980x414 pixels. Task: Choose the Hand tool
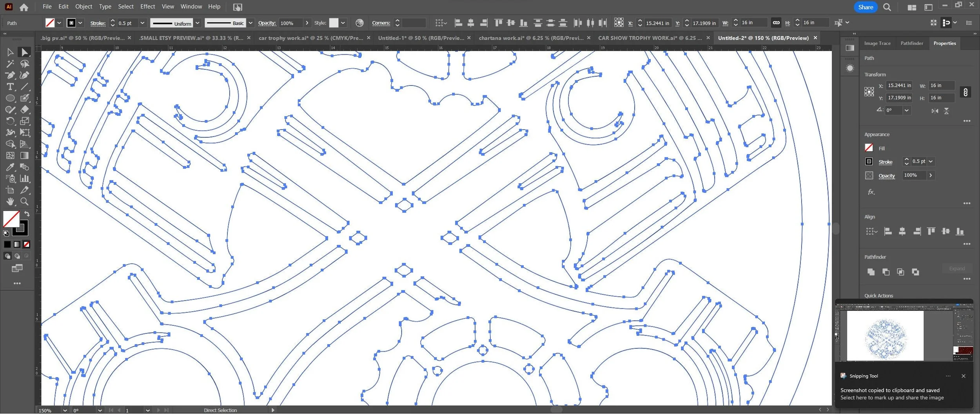10,201
